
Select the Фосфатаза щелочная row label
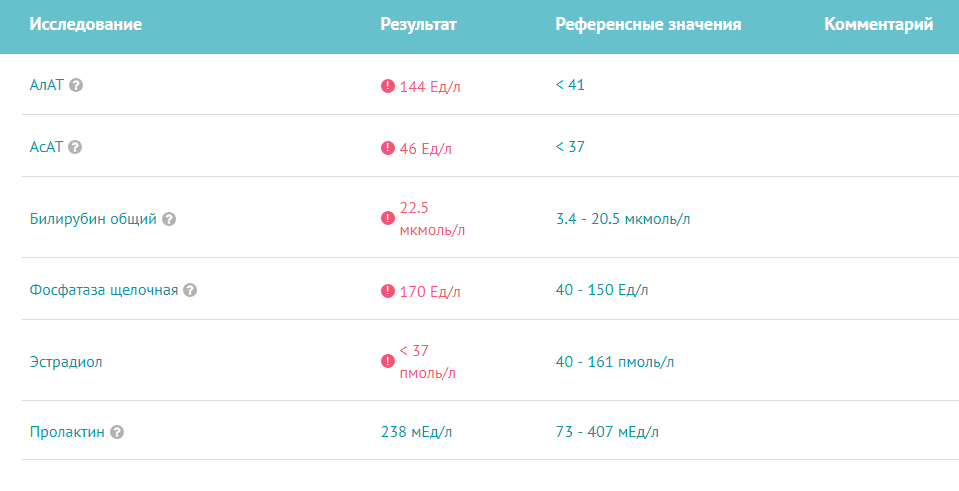tap(104, 290)
